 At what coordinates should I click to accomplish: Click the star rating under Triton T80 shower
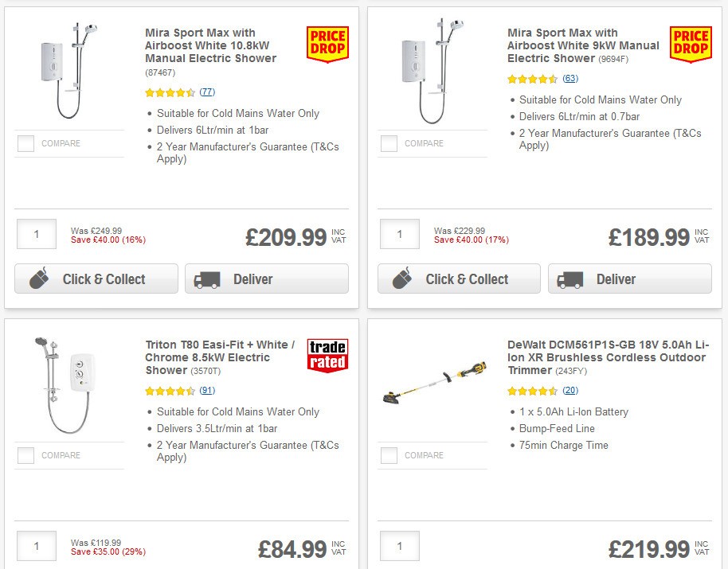pos(168,392)
